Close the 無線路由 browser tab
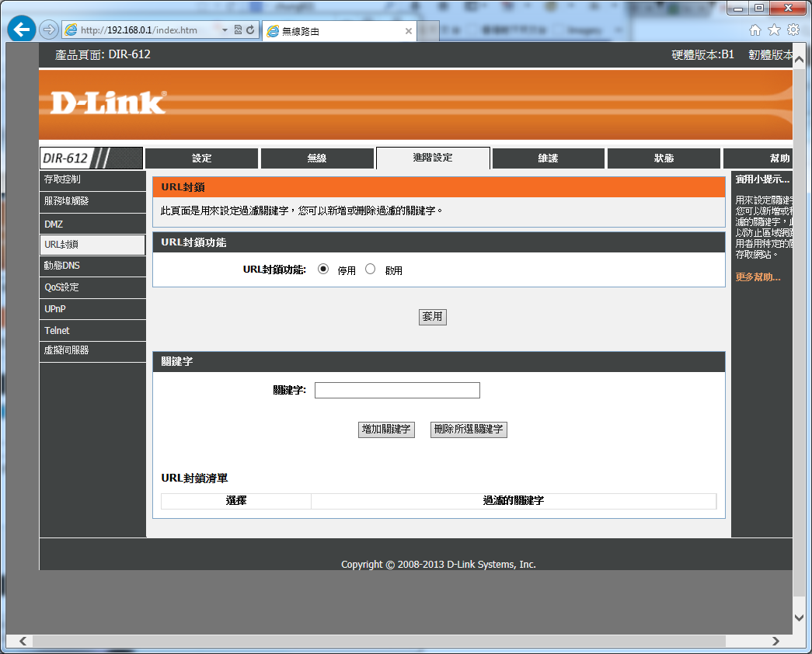Screen dimensions: 812x654 pyautogui.click(x=409, y=31)
